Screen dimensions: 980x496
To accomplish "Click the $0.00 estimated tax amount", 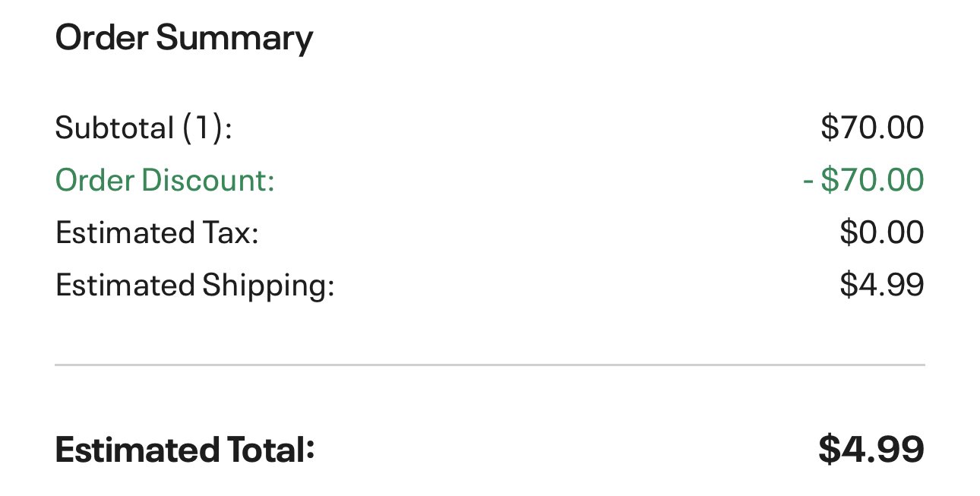I will 882,232.
